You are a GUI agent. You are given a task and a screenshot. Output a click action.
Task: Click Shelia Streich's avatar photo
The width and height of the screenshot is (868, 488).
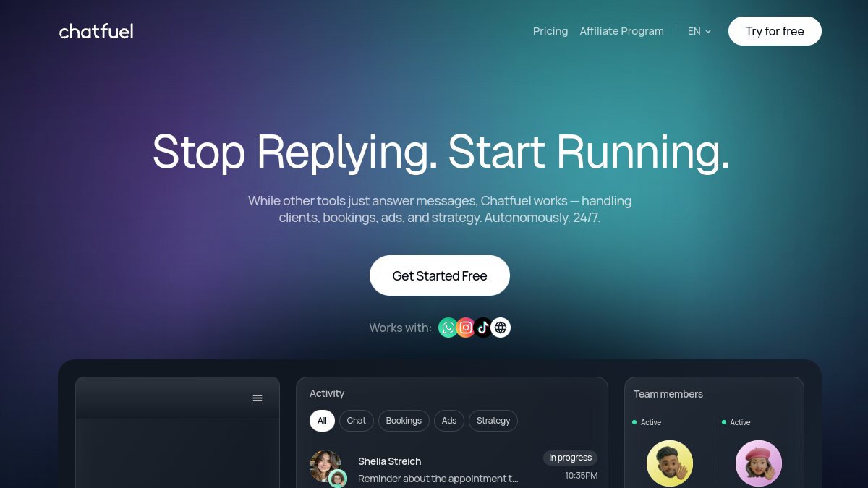pos(325,466)
